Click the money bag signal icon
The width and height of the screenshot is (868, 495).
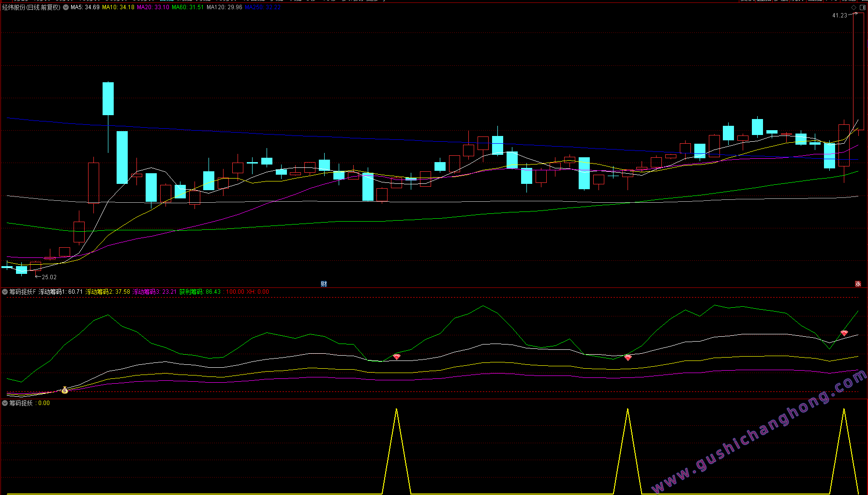tap(64, 390)
